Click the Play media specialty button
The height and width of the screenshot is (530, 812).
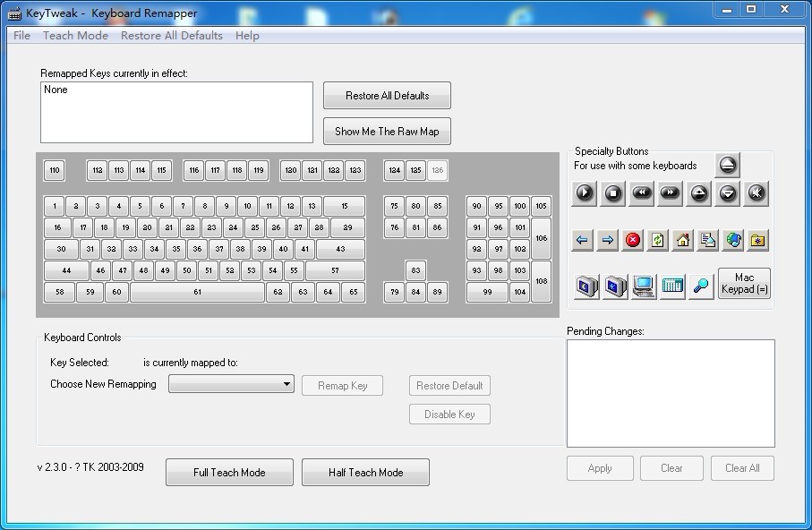(x=585, y=192)
